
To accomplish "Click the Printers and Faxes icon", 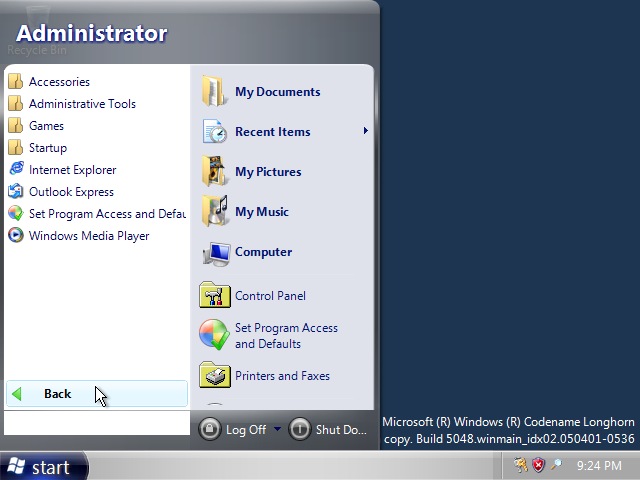I will (215, 375).
